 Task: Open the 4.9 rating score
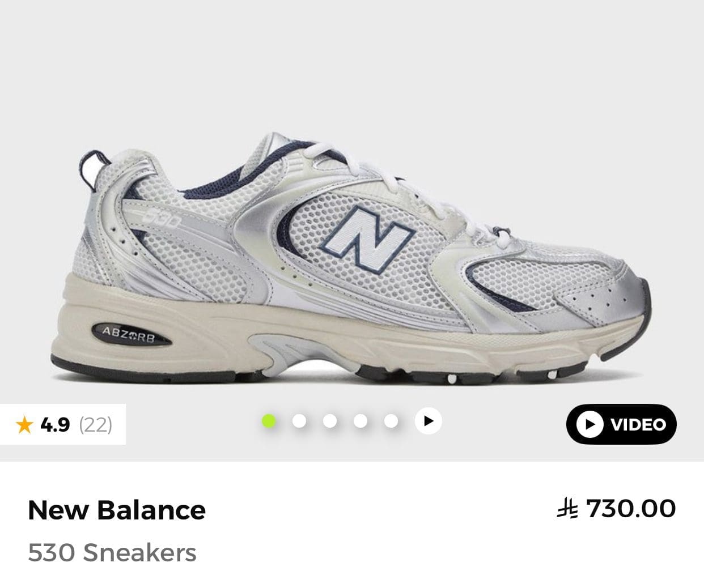point(55,424)
